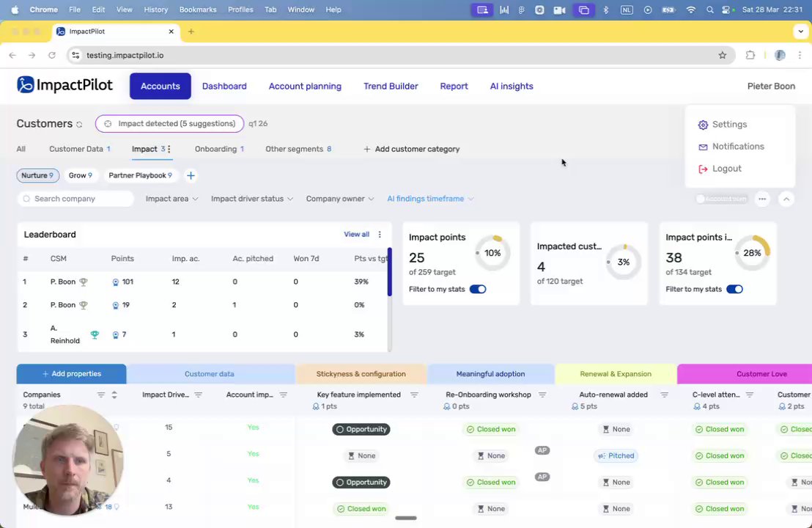Collapse the stats section with chevron up
Image resolution: width=812 pixels, height=528 pixels.
click(x=786, y=199)
